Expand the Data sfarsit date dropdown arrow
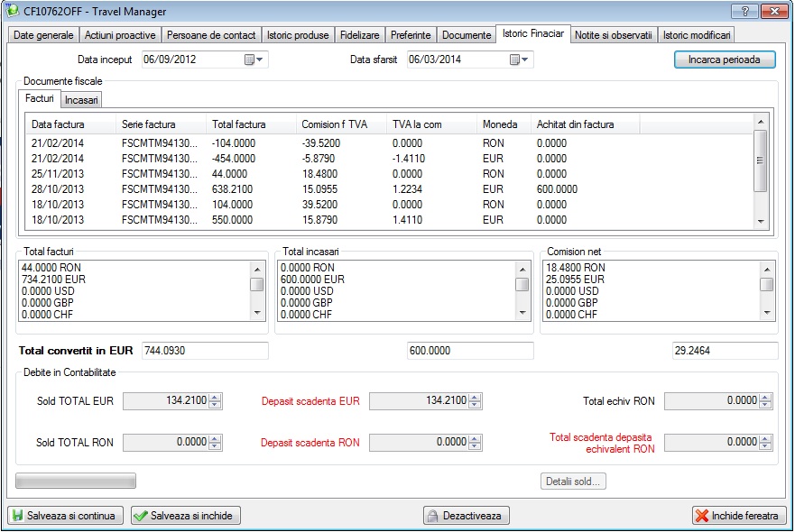Image resolution: width=795 pixels, height=532 pixels. [x=525, y=60]
